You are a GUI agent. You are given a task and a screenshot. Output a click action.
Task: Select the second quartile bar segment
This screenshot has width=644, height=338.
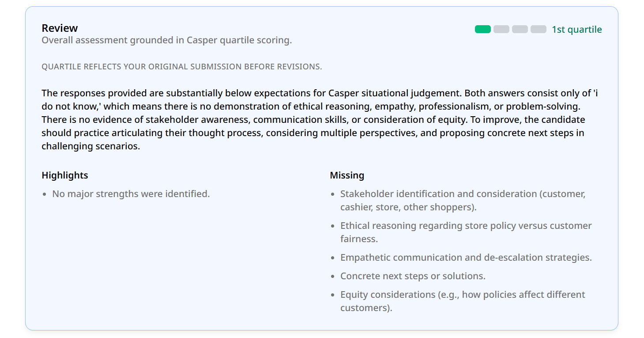click(501, 29)
